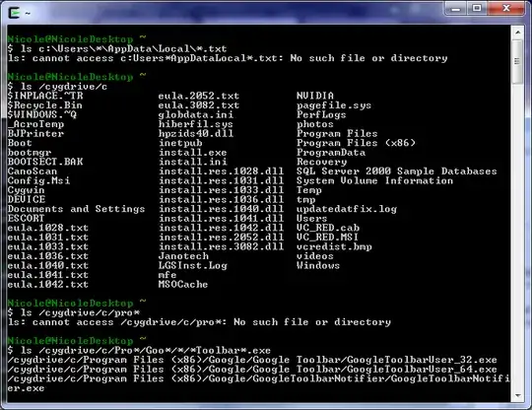Maximize the terminal window
Screen dimensions: 532x410
[x=477, y=8]
